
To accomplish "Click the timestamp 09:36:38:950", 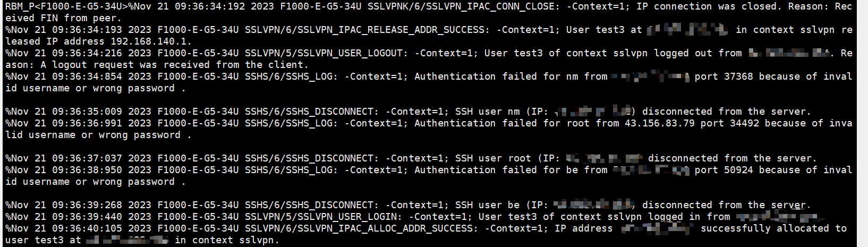I will (87, 170).
